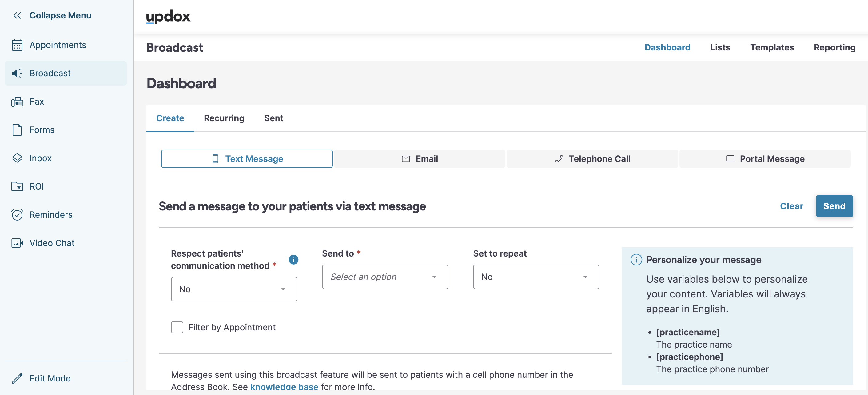The image size is (868, 395).
Task: Click info icon beside communication method
Action: coord(293,260)
